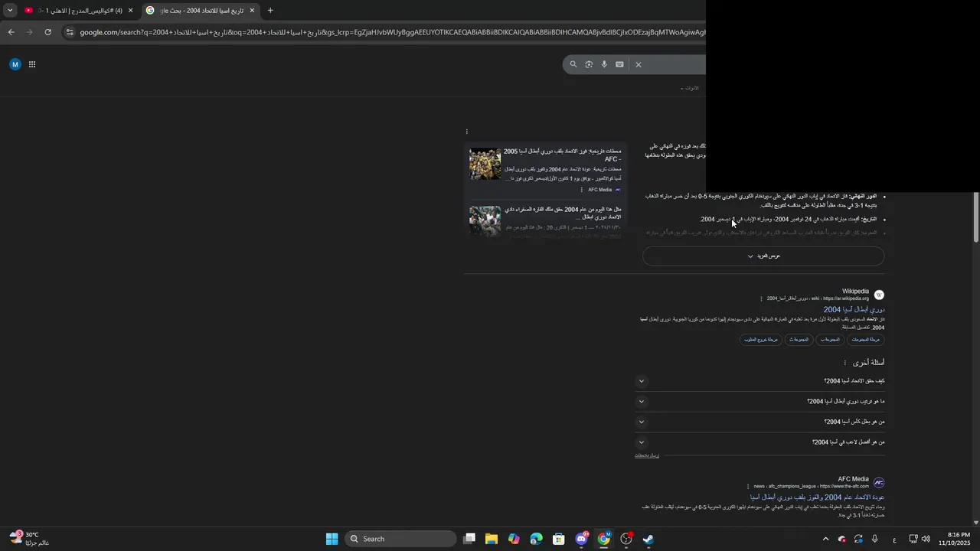Open File Explorer from the taskbar
The height and width of the screenshot is (551, 980).
coord(492,539)
